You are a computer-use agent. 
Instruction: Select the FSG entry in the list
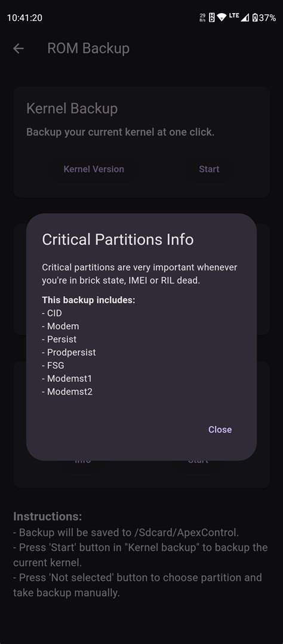(53, 365)
